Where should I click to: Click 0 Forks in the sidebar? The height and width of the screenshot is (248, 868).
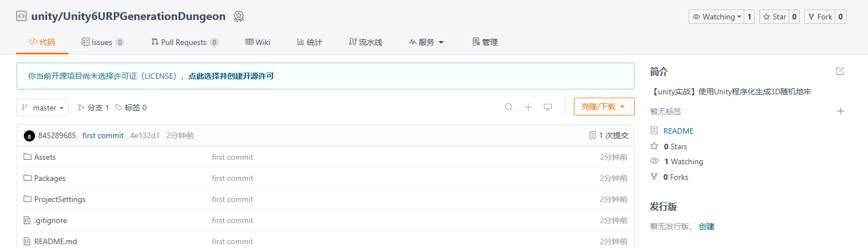[x=676, y=177]
